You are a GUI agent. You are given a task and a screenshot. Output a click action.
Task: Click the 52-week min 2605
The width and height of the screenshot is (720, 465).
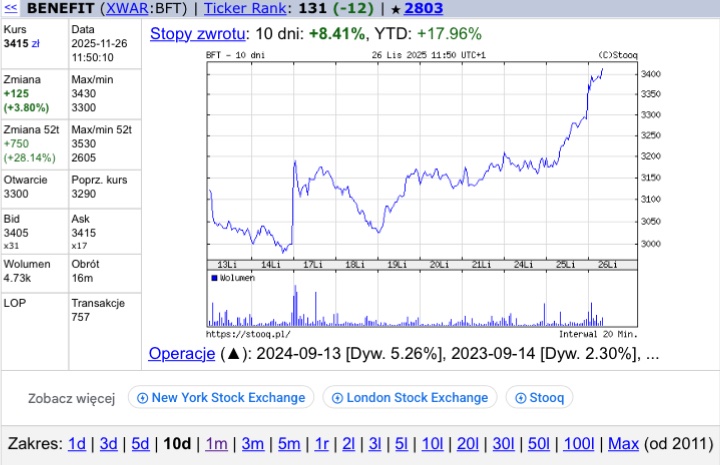(x=84, y=158)
